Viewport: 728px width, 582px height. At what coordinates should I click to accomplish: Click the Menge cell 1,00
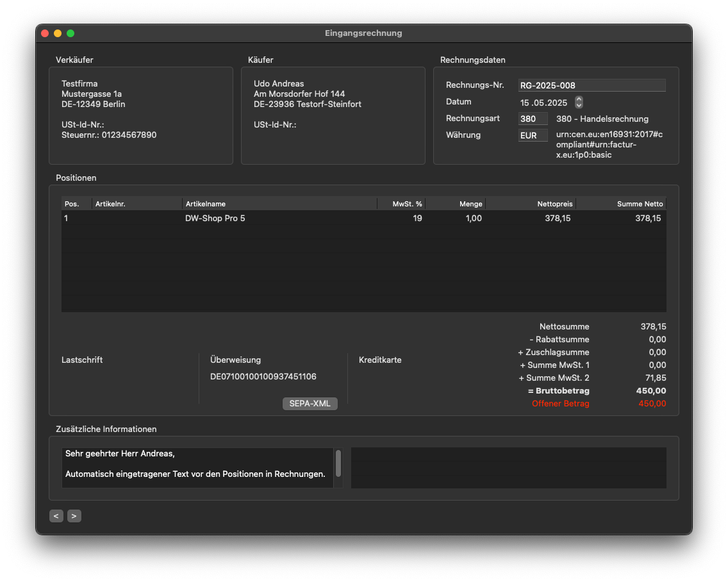point(474,219)
